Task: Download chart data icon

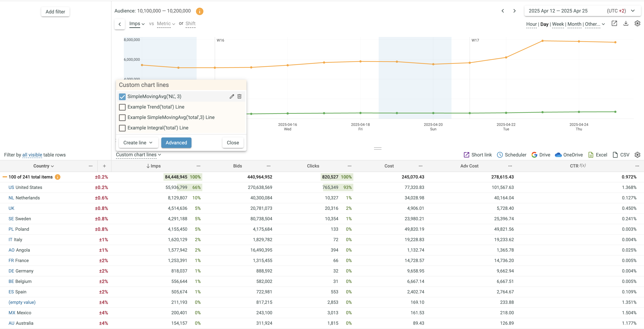Action: (626, 23)
